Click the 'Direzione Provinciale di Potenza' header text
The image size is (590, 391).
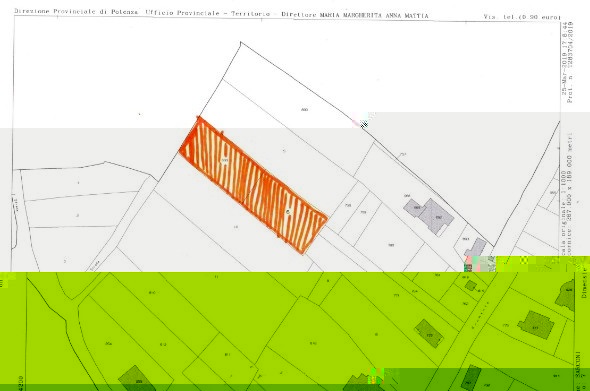tap(77, 12)
